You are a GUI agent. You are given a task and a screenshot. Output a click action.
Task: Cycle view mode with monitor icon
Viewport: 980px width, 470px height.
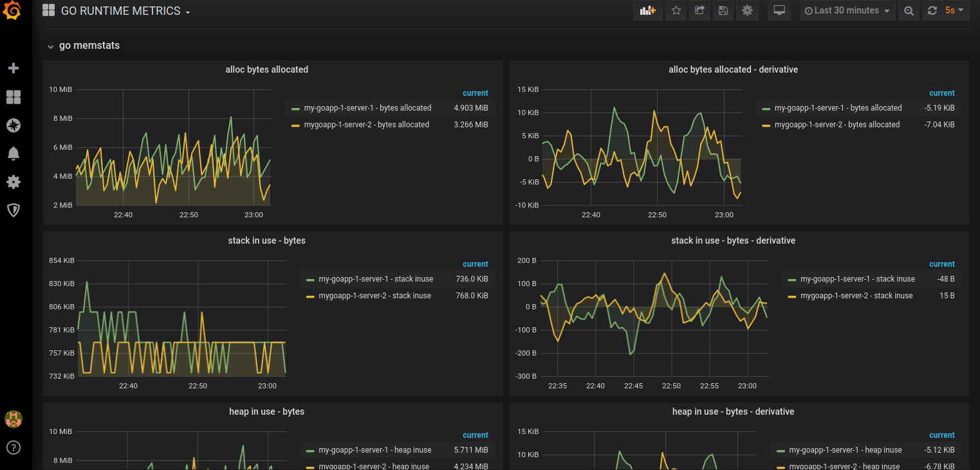click(x=779, y=10)
